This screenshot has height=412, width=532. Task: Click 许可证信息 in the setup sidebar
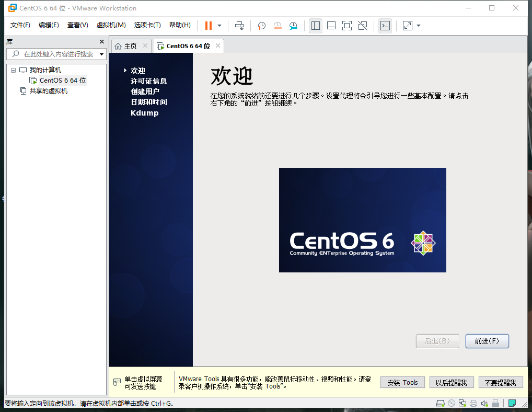coord(148,81)
